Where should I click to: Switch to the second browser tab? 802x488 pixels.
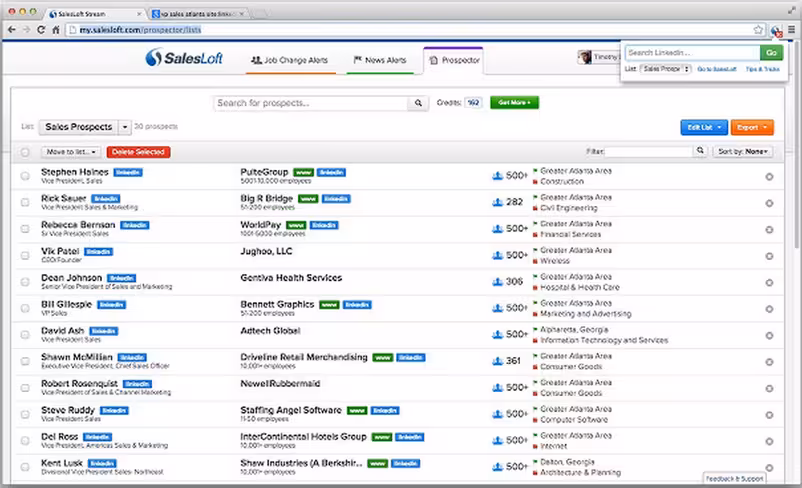(199, 14)
